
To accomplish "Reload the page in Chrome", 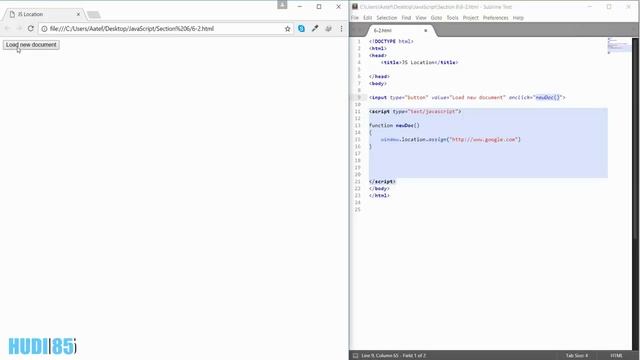I will coord(31,29).
